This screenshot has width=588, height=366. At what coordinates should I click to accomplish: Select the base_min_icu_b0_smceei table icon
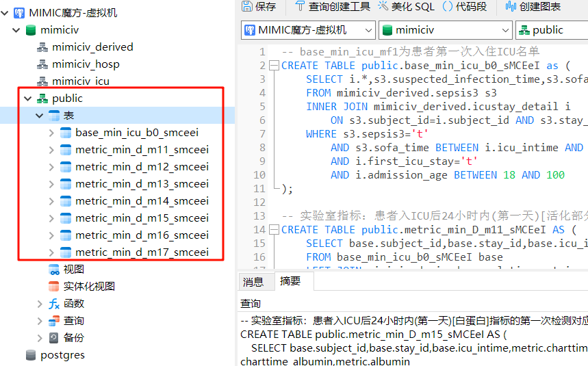pos(66,133)
